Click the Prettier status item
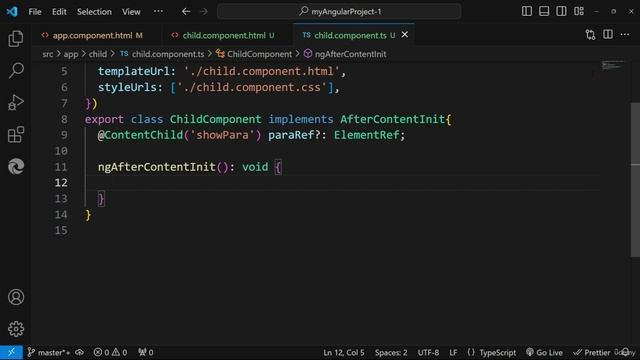This screenshot has height=360, width=640. (592, 352)
